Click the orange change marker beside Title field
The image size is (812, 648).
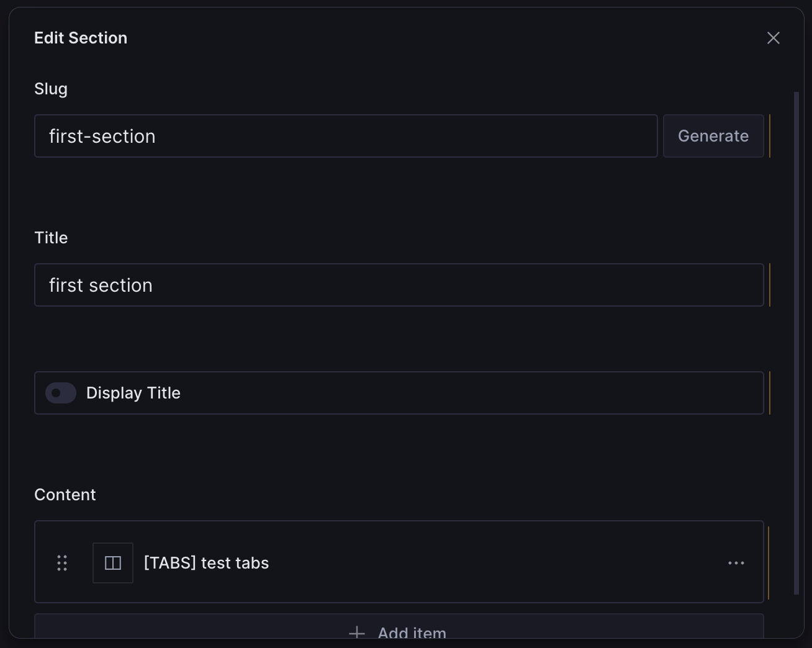[770, 285]
